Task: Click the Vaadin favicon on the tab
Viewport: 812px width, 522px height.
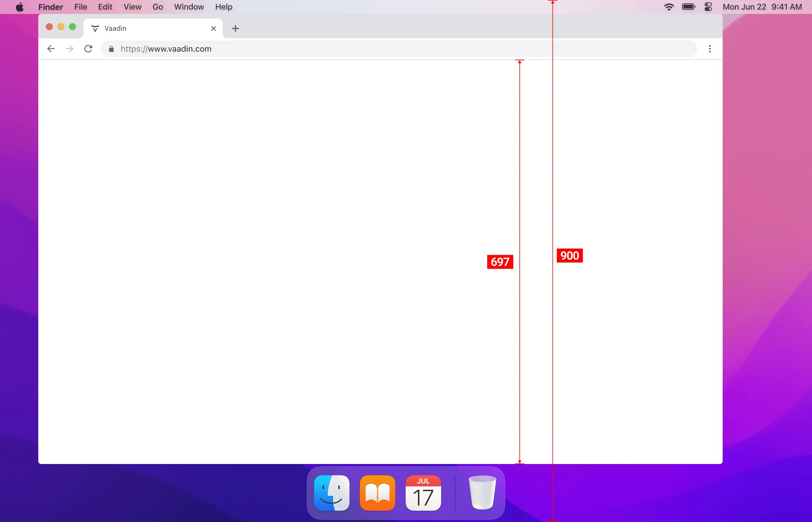Action: point(95,28)
